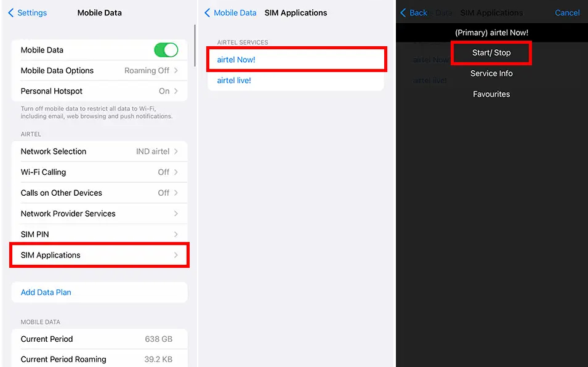Open Wi-Fi Calling settings
This screenshot has width=588, height=367.
click(x=99, y=172)
